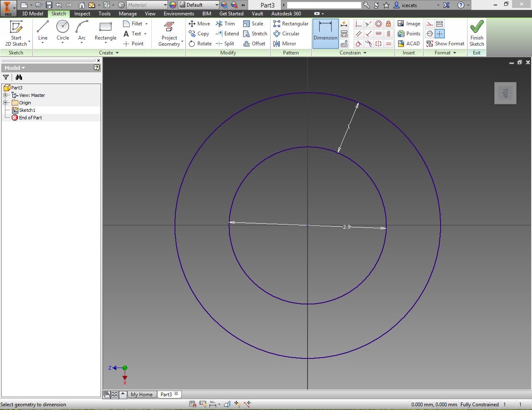
Task: Open the My Home document tab
Action: click(142, 395)
